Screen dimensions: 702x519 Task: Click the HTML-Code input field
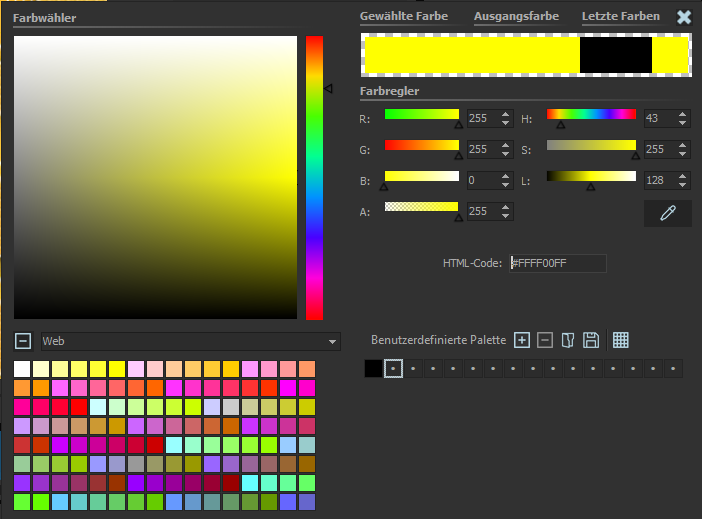[x=557, y=263]
